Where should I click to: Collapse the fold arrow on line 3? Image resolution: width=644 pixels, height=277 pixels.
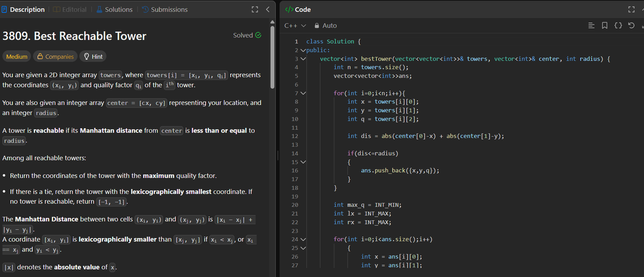303,59
